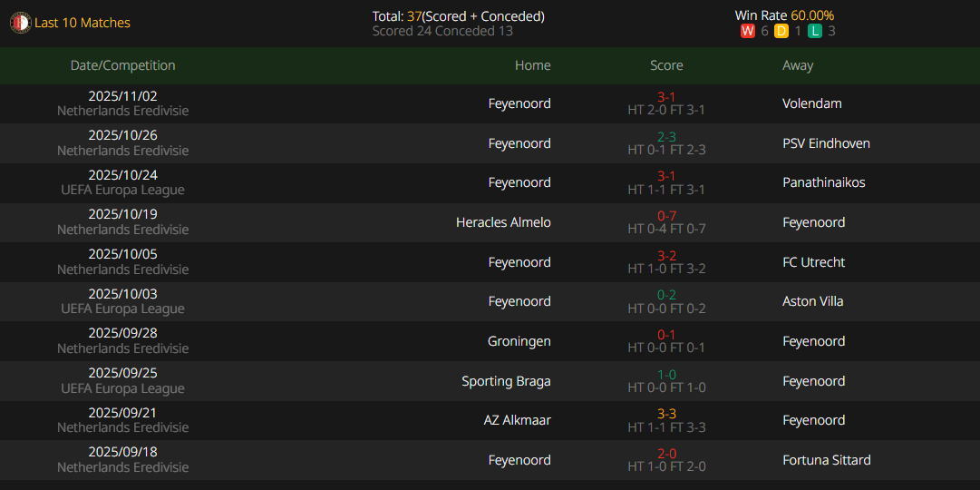
Task: Click the red W wins badge
Action: [x=748, y=31]
